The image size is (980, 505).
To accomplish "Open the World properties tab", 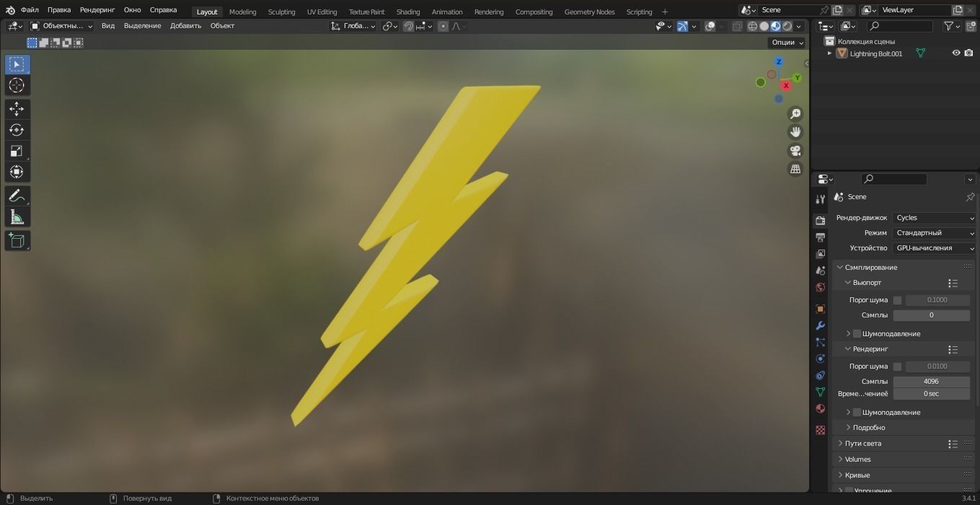I will point(820,287).
